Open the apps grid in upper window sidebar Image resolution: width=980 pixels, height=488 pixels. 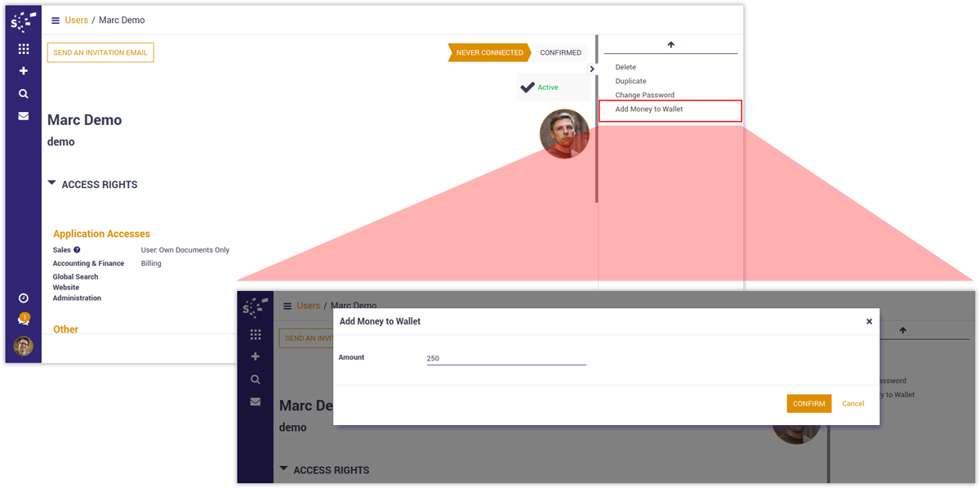[x=24, y=49]
